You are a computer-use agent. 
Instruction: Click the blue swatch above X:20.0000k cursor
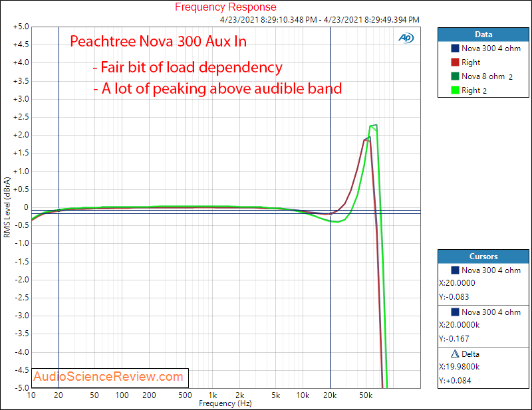point(455,312)
